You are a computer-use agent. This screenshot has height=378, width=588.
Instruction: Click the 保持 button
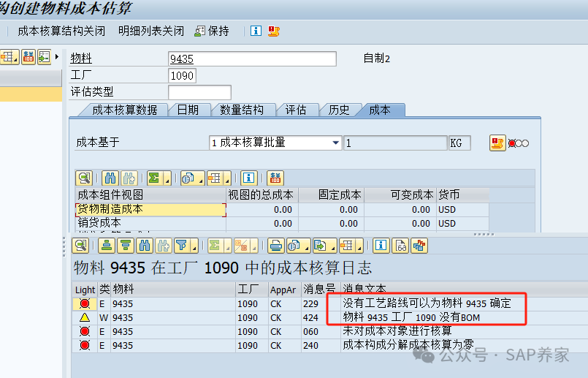pos(212,31)
